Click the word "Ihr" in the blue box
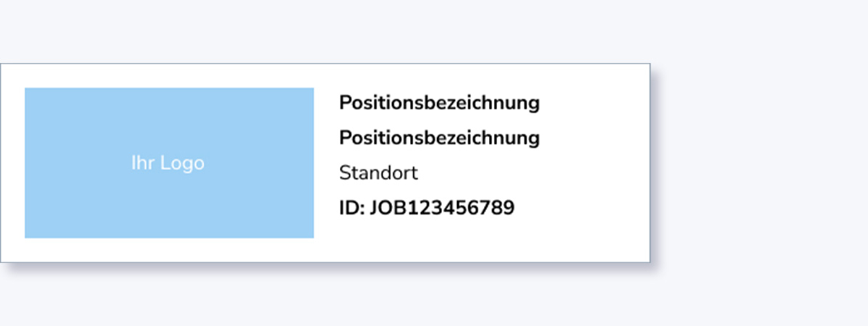The image size is (868, 326). 142,164
